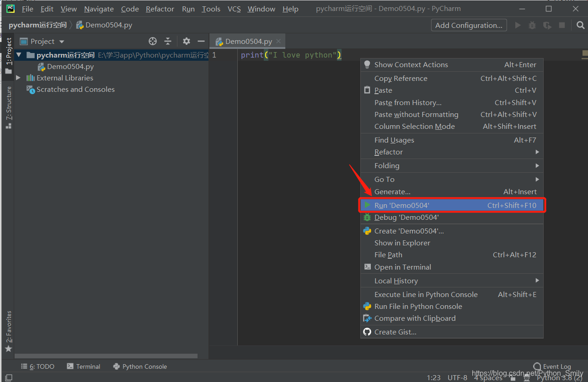Open the Run menu in menu bar
Image resolution: width=588 pixels, height=382 pixels.
188,9
